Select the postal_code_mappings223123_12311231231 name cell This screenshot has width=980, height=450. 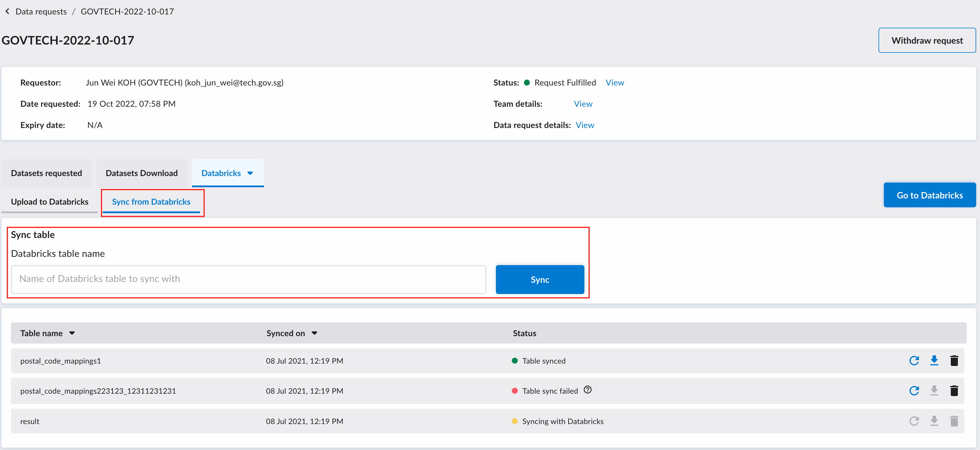(x=98, y=391)
